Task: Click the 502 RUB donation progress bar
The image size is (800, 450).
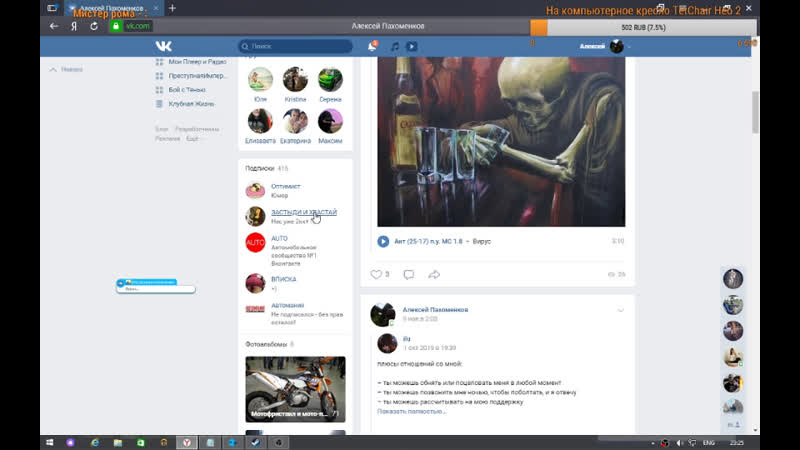Action: 643,28
